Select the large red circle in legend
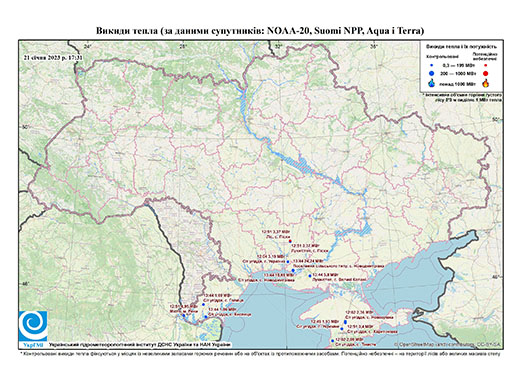 tap(485, 74)
